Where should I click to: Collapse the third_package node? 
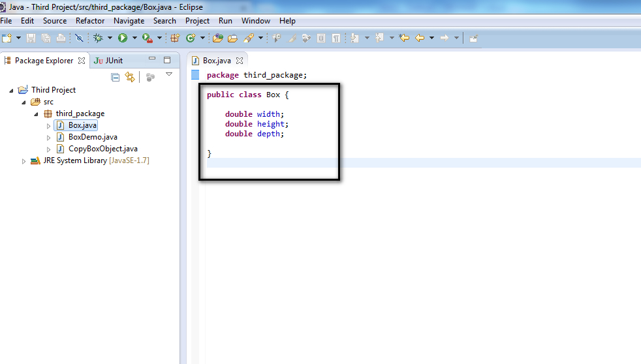pyautogui.click(x=36, y=114)
